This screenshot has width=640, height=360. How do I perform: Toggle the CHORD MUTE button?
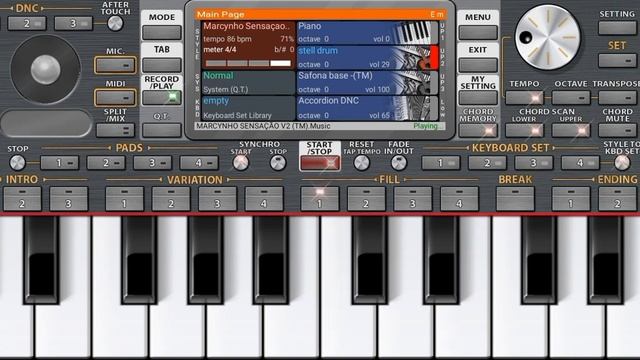click(618, 131)
